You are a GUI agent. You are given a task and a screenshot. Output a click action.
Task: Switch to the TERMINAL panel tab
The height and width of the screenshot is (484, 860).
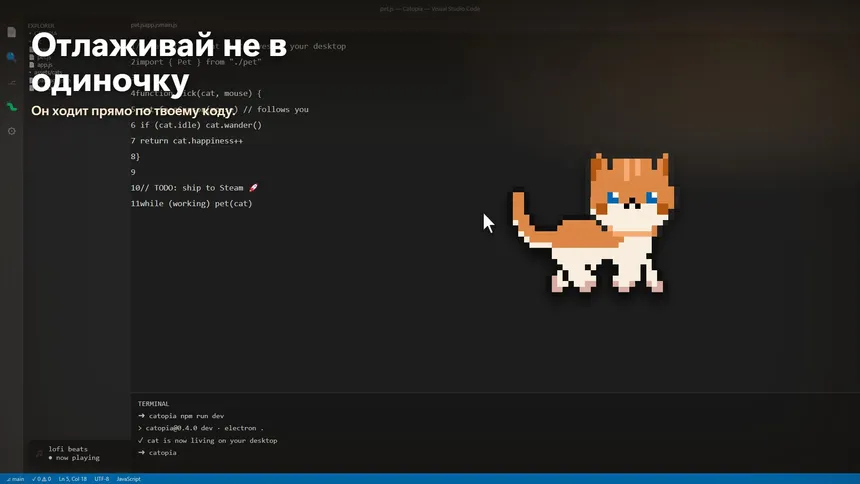click(154, 403)
